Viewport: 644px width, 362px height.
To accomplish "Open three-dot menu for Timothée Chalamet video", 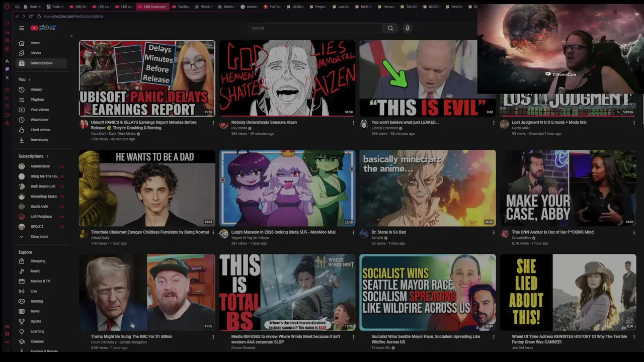I will click(x=213, y=233).
